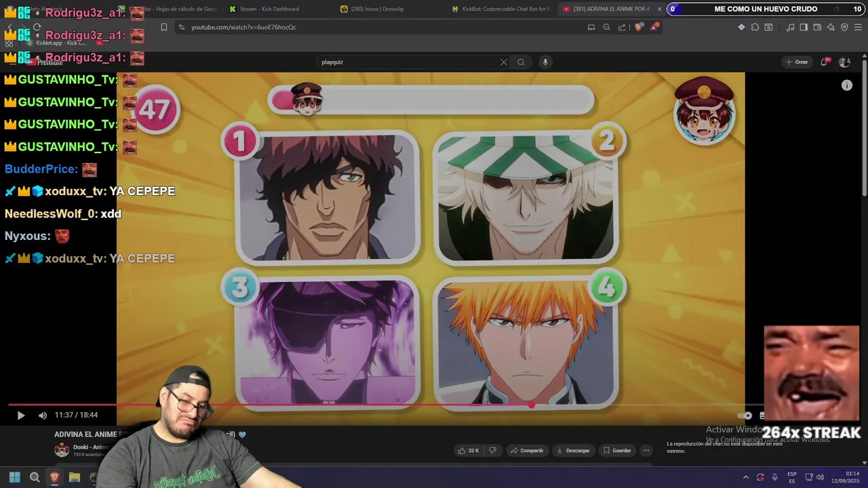
Task: Click the YouTube search magnifier button
Action: [x=521, y=62]
